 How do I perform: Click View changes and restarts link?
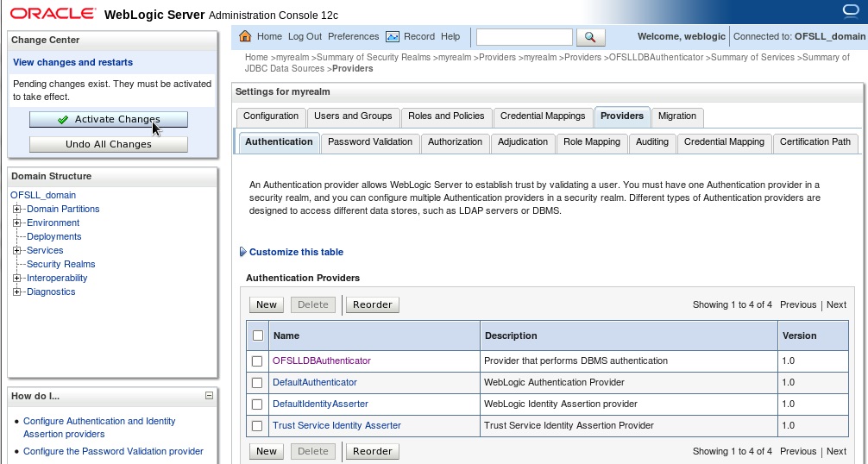click(x=72, y=62)
